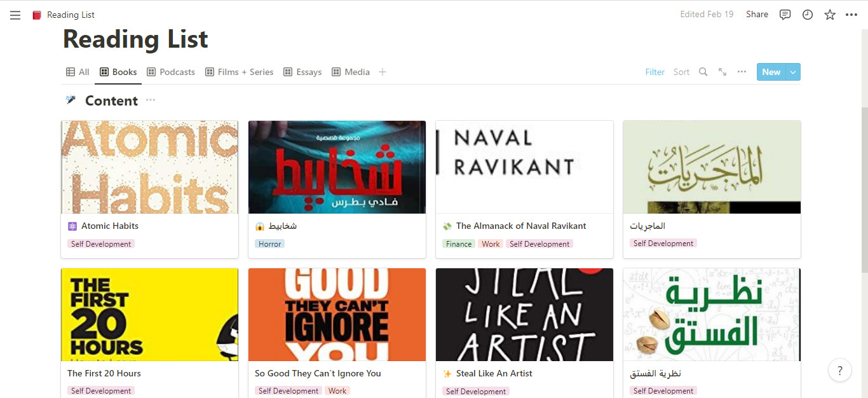This screenshot has height=398, width=868.
Task: Open database as full page arrows icon
Action: pyautogui.click(x=722, y=72)
